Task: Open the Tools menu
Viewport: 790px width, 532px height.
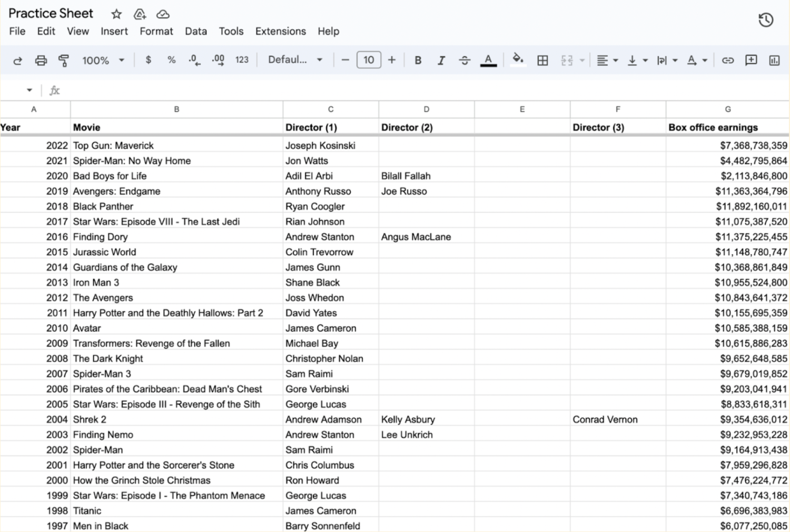Action: tap(231, 31)
